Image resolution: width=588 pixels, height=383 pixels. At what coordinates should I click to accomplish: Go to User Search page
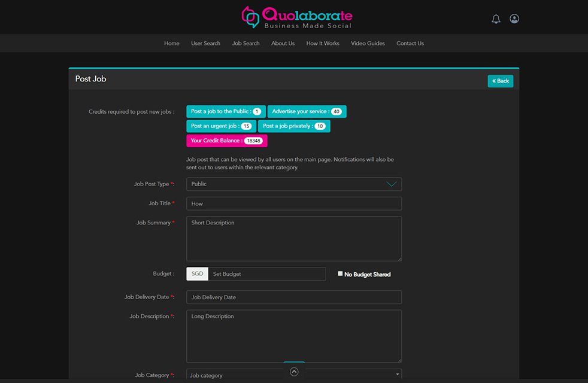tap(205, 44)
